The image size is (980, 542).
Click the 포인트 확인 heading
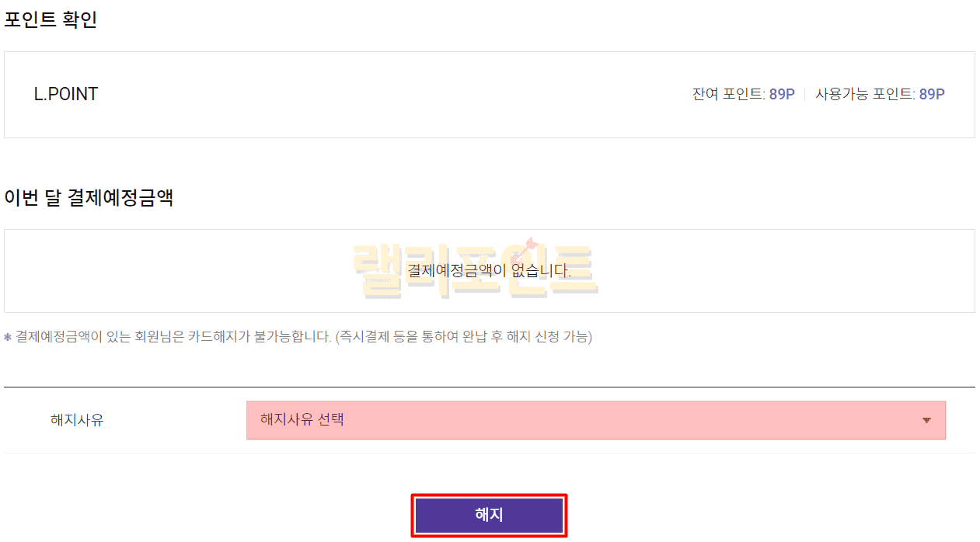pyautogui.click(x=51, y=20)
